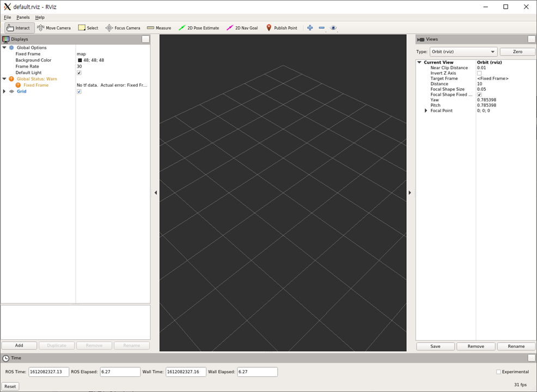Click the Focal Point value 0; 0; 0
Image resolution: width=537 pixels, height=392 pixels.
click(484, 111)
